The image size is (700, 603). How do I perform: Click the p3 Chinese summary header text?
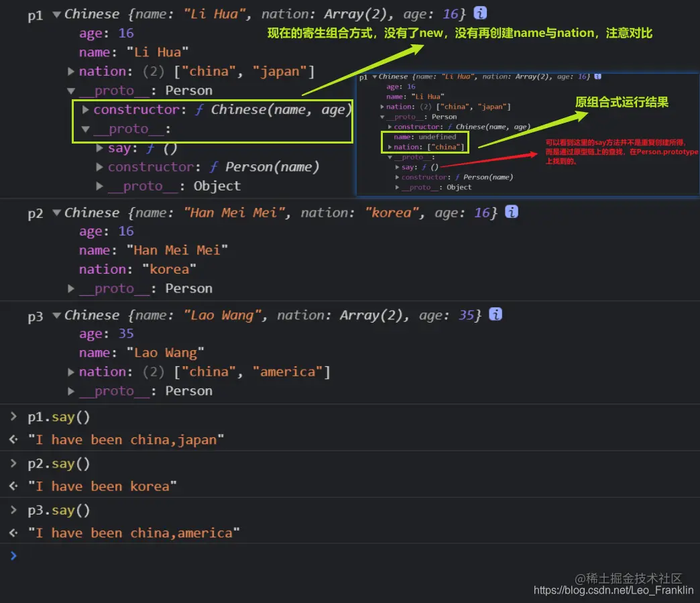tap(273, 315)
